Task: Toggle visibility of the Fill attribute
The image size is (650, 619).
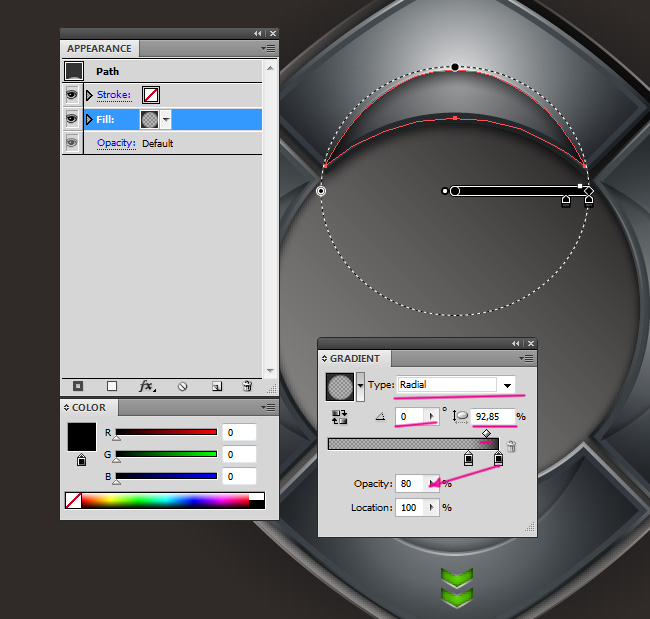Action: (x=72, y=119)
